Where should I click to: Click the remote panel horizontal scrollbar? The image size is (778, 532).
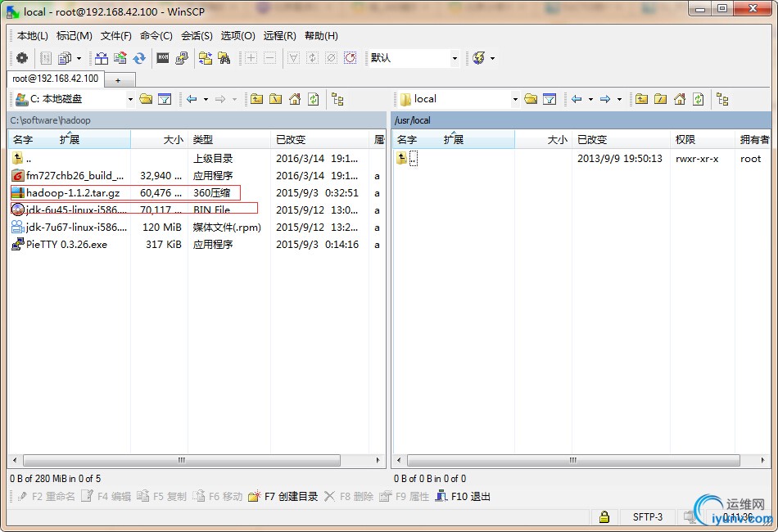[x=573, y=460]
